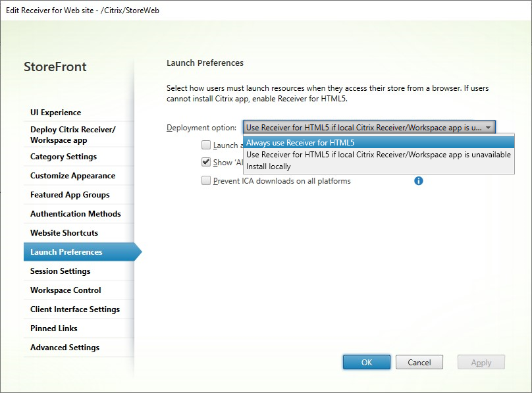Screen dimensions: 532x393
Task: Open Authentication Methods page
Action: click(x=76, y=214)
